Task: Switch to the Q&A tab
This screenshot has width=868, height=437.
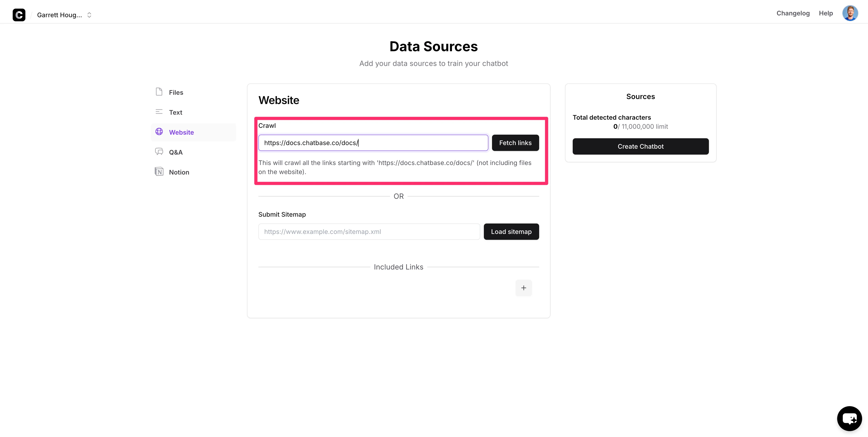Action: tap(176, 152)
